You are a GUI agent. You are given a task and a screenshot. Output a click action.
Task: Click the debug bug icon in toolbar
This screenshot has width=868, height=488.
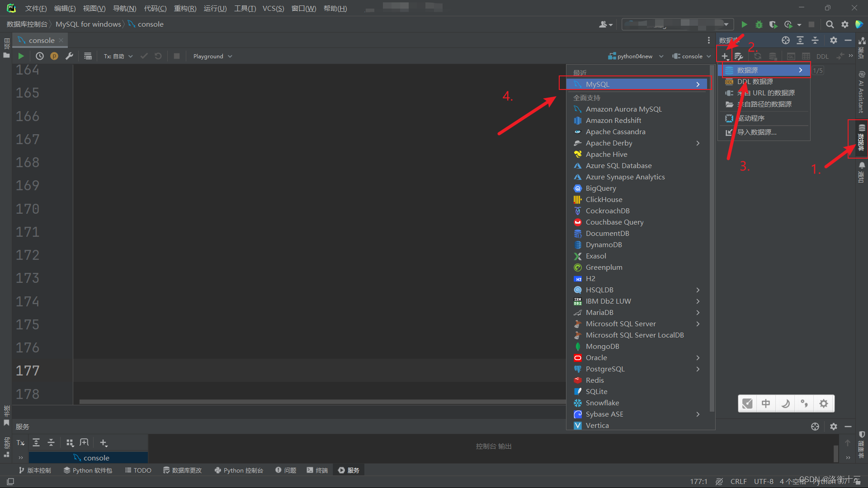pyautogui.click(x=759, y=24)
